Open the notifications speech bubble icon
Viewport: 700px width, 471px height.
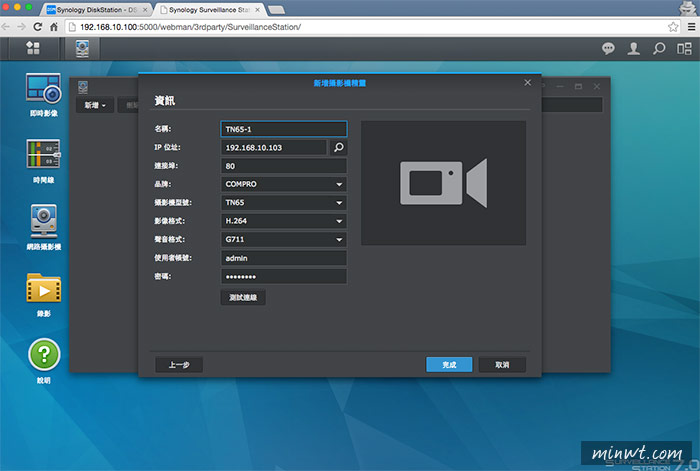click(x=608, y=48)
